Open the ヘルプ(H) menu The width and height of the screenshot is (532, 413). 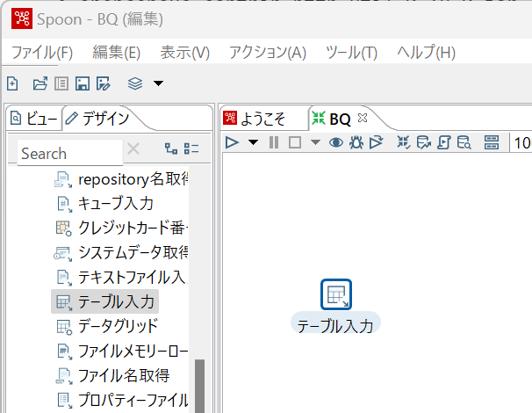426,53
